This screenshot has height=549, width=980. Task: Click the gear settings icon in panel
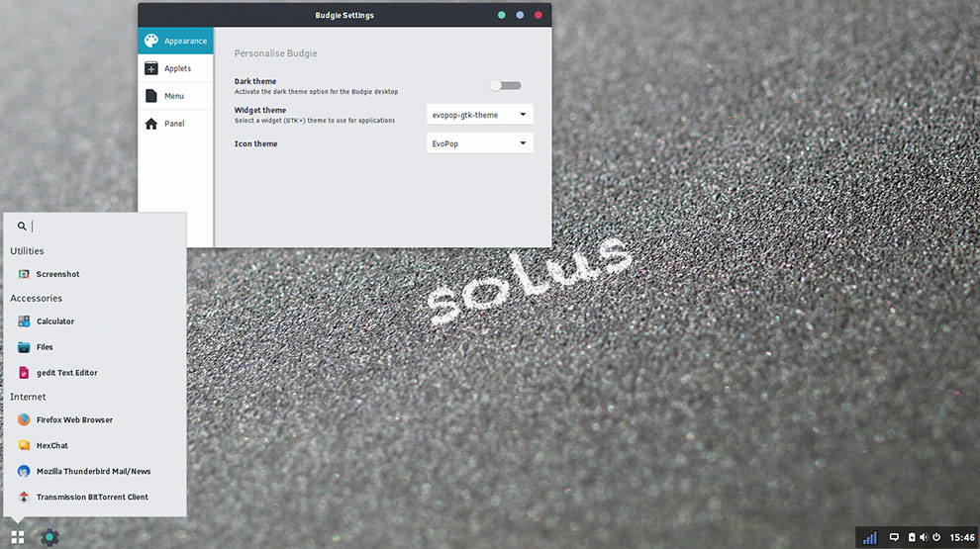click(49, 537)
